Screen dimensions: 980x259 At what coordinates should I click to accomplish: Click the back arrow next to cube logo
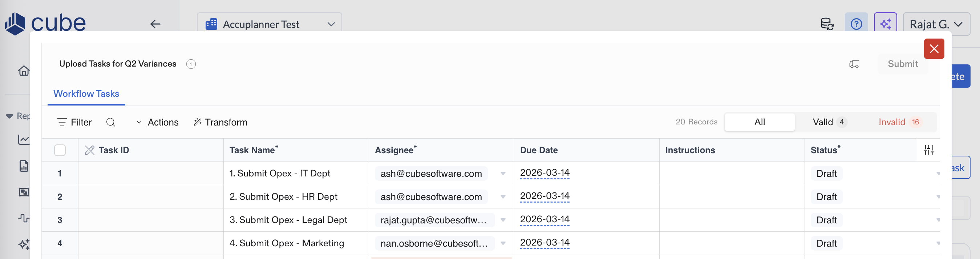[155, 24]
